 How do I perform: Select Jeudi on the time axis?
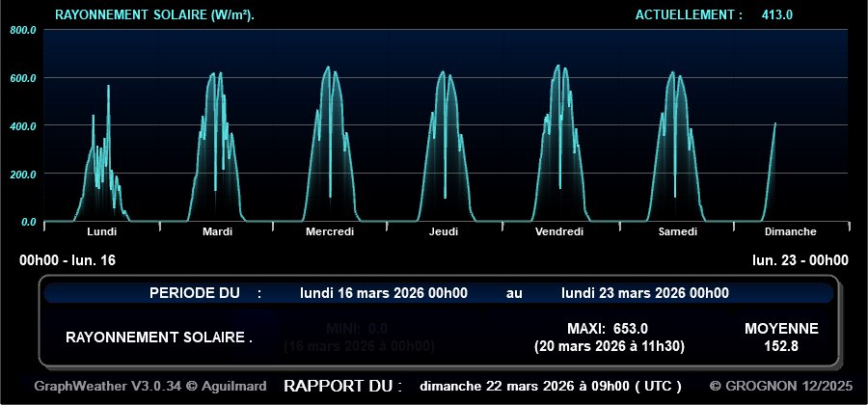click(444, 231)
